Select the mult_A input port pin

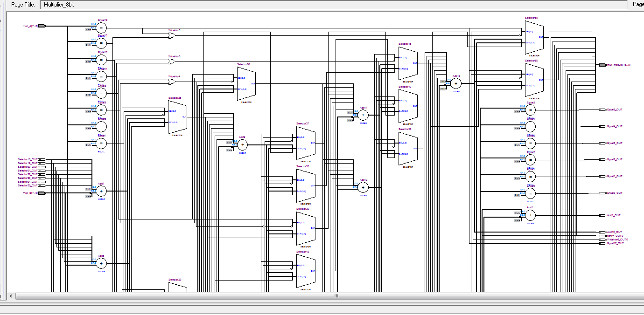(42, 26)
